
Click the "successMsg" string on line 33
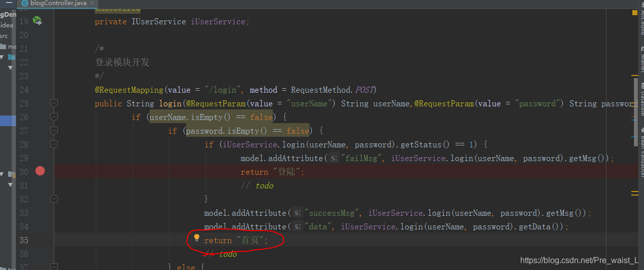point(332,213)
